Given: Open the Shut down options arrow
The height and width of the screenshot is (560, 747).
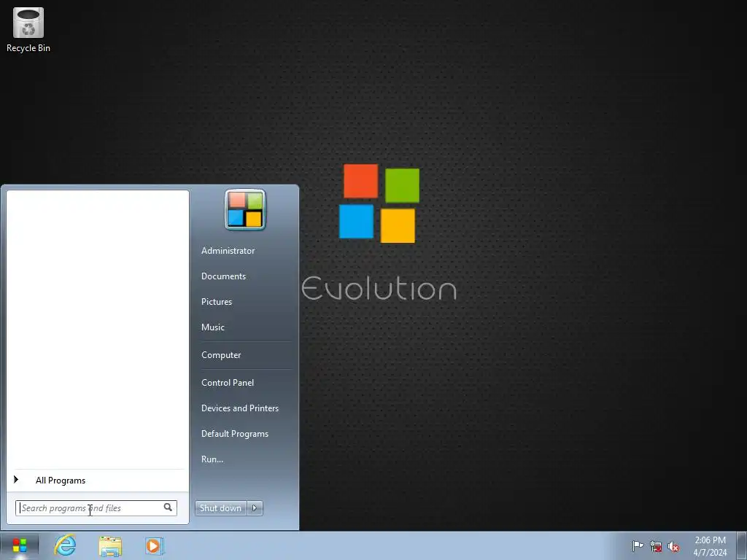Looking at the screenshot, I should (x=255, y=508).
